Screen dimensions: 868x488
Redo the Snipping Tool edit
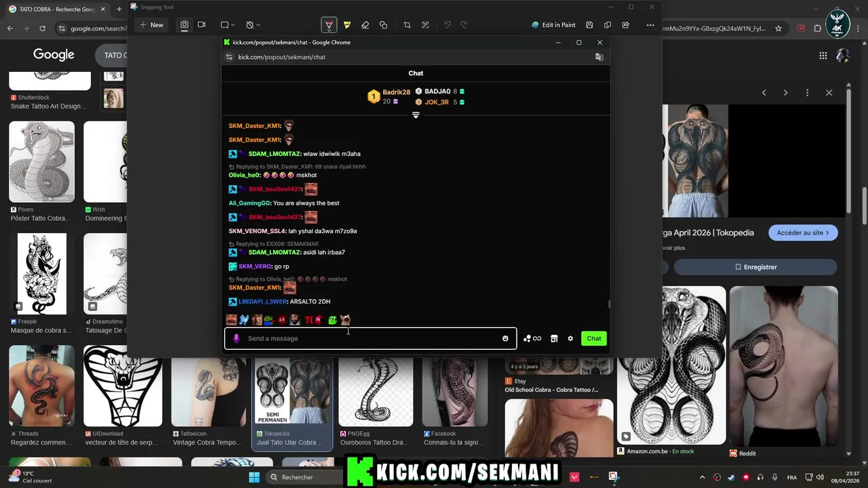464,25
